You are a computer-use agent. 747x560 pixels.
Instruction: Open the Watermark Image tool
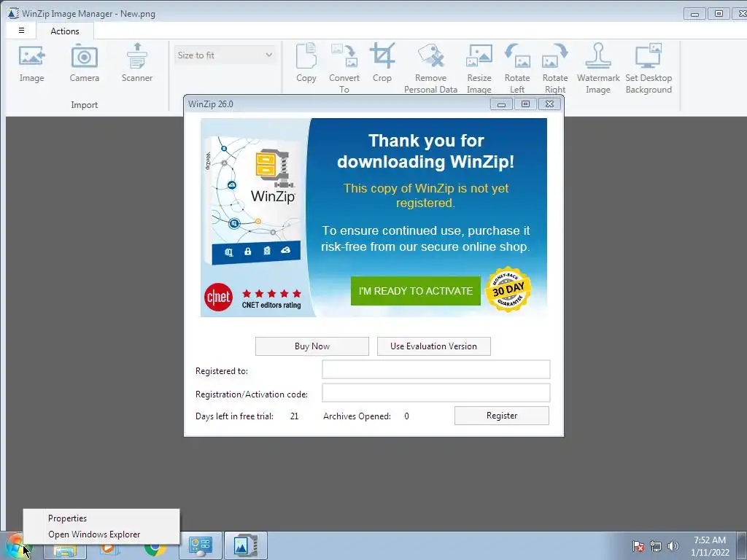pos(598,68)
